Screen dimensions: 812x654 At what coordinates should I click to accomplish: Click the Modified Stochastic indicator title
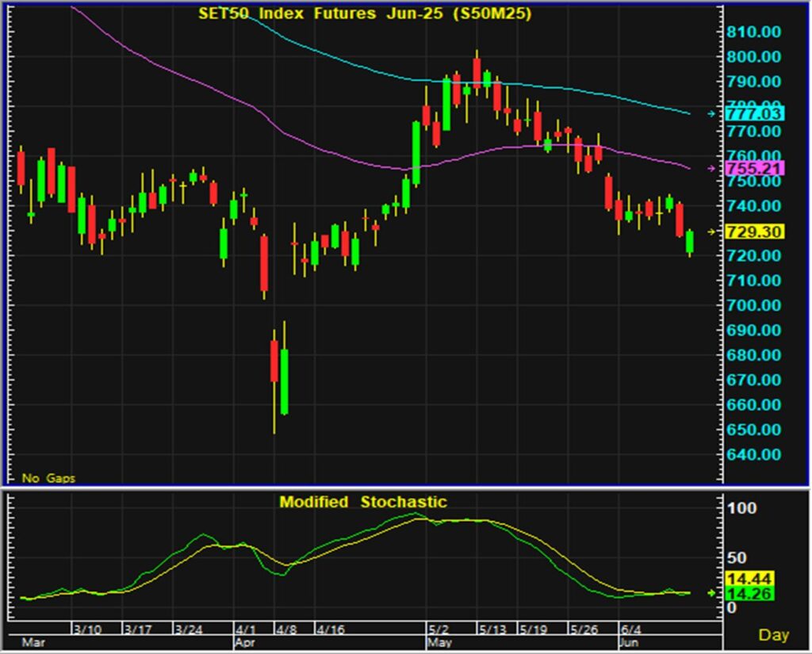[x=363, y=502]
